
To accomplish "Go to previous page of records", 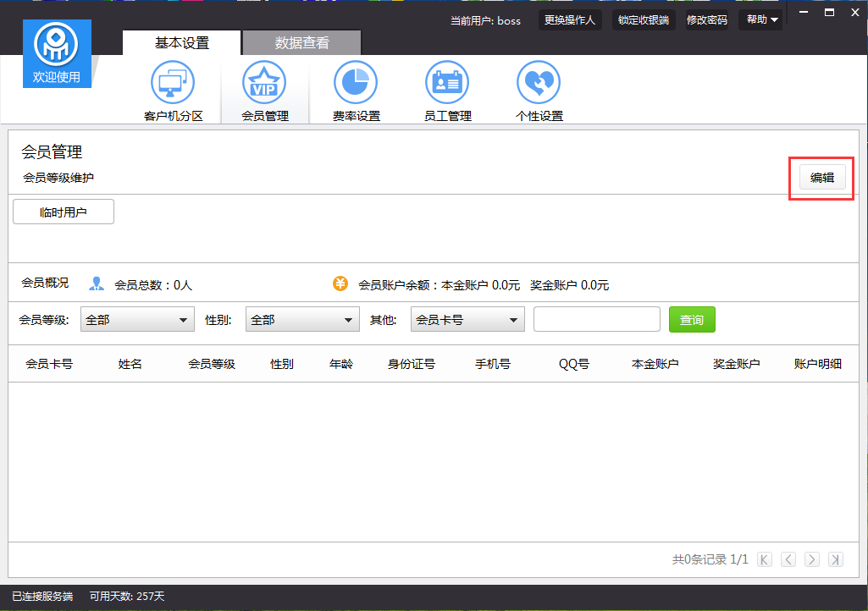I will (788, 559).
